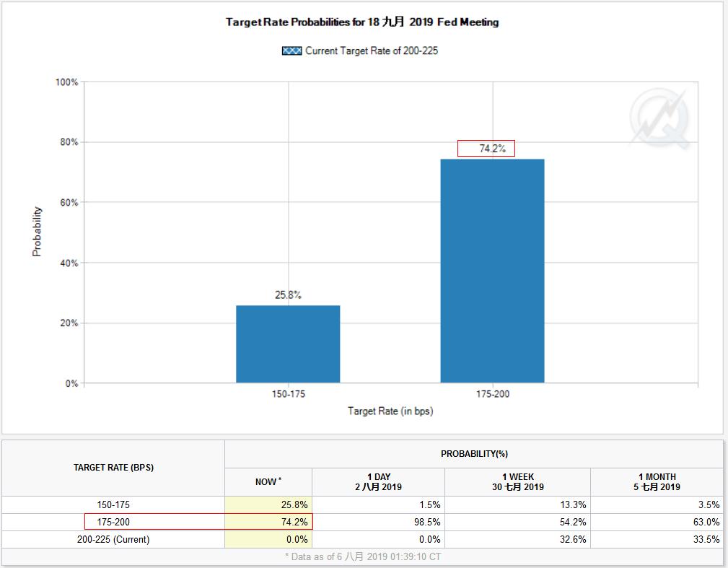Select the 33.5% cell in the table
This screenshot has height=568, width=728.
(x=657, y=540)
